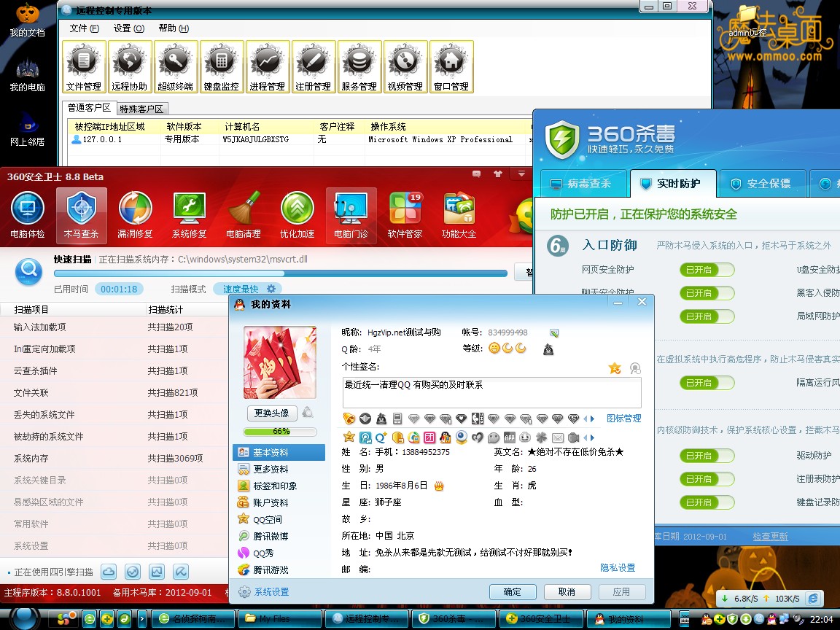Click the cloud engine icon beside 正在使用四引擎扫描
Viewport: 840px width, 630px height.
[109, 572]
